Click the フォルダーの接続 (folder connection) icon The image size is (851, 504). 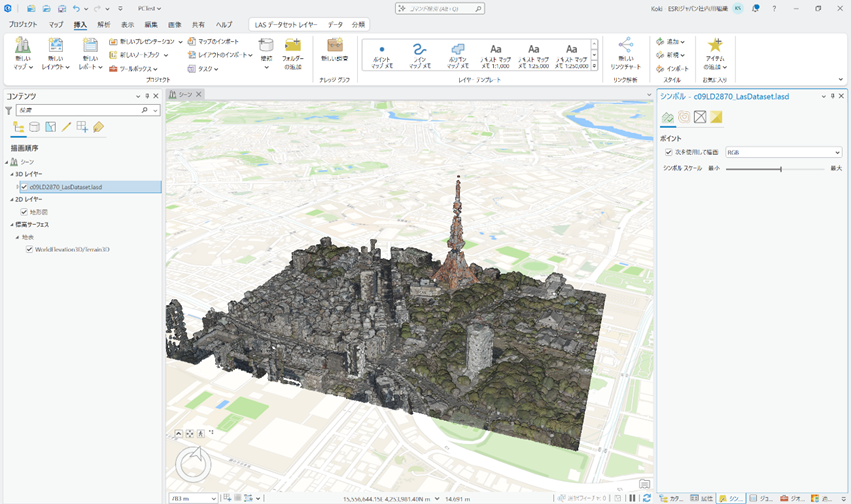(x=293, y=46)
